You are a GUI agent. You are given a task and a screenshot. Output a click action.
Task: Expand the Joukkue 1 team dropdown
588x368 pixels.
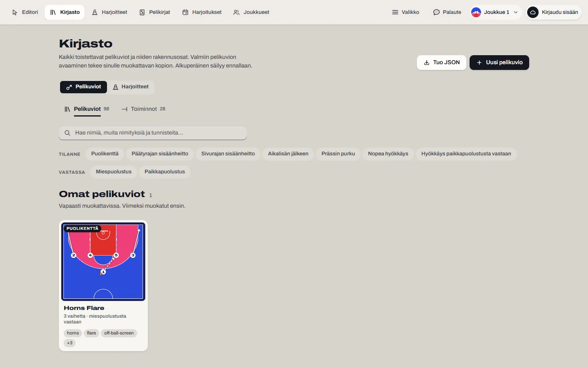point(496,12)
